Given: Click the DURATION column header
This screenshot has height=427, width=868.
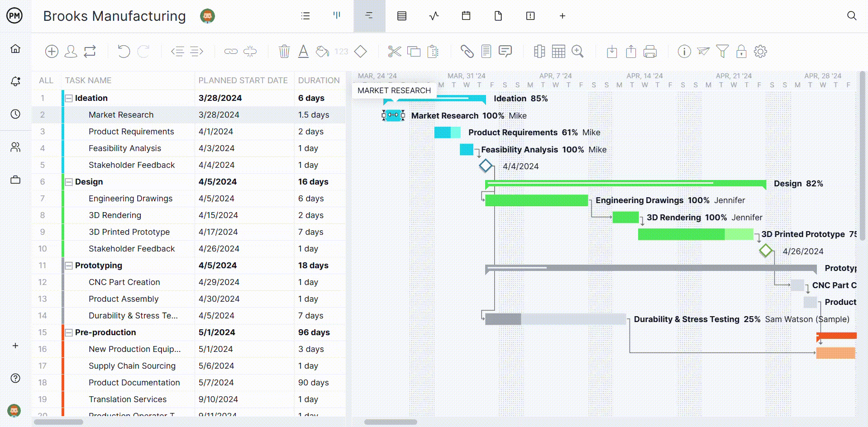Looking at the screenshot, I should [319, 81].
